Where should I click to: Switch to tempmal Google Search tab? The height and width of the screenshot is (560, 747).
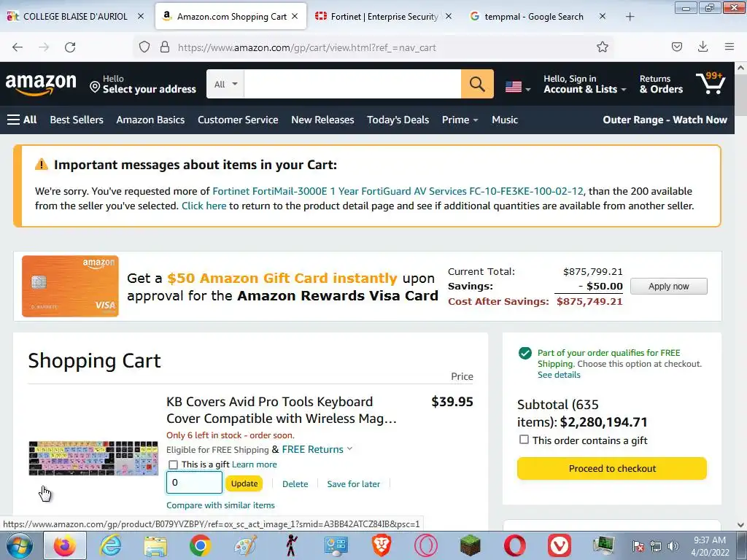(x=533, y=16)
